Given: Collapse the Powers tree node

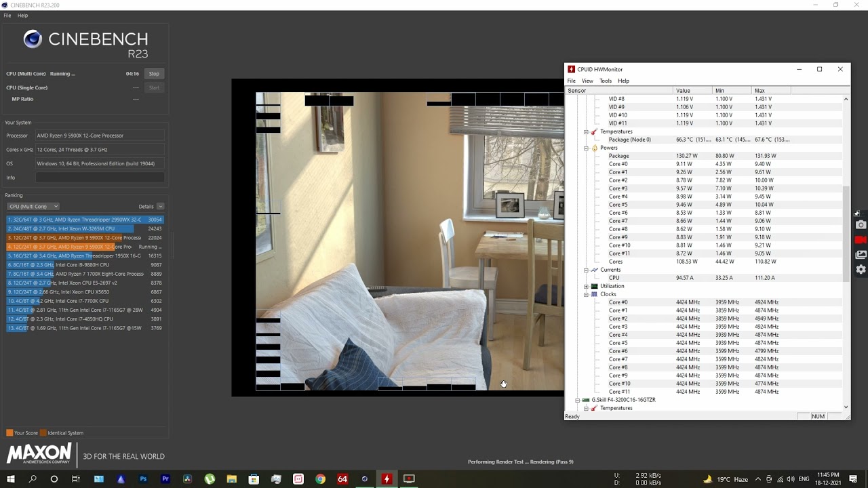Looking at the screenshot, I should (x=586, y=148).
